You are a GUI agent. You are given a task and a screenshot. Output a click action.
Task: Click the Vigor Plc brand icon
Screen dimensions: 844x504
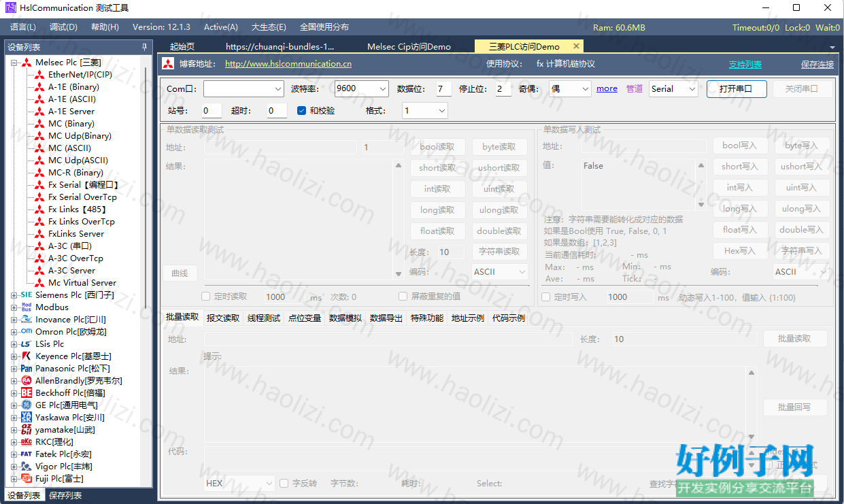pyautogui.click(x=27, y=467)
